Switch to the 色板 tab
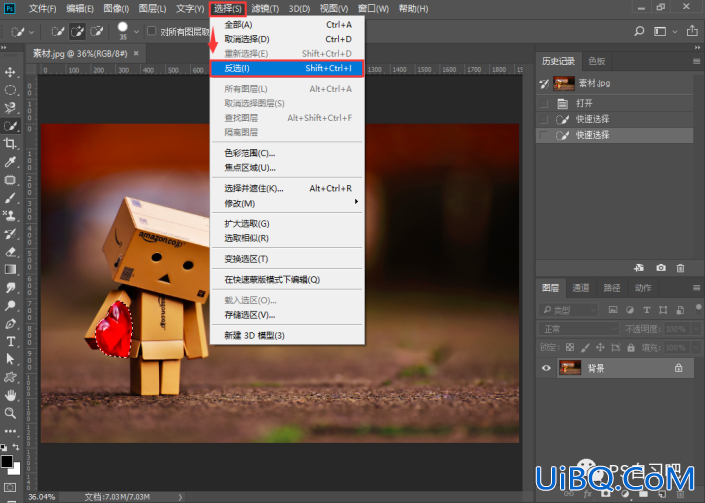Screen dimensions: 705x503 pos(597,61)
